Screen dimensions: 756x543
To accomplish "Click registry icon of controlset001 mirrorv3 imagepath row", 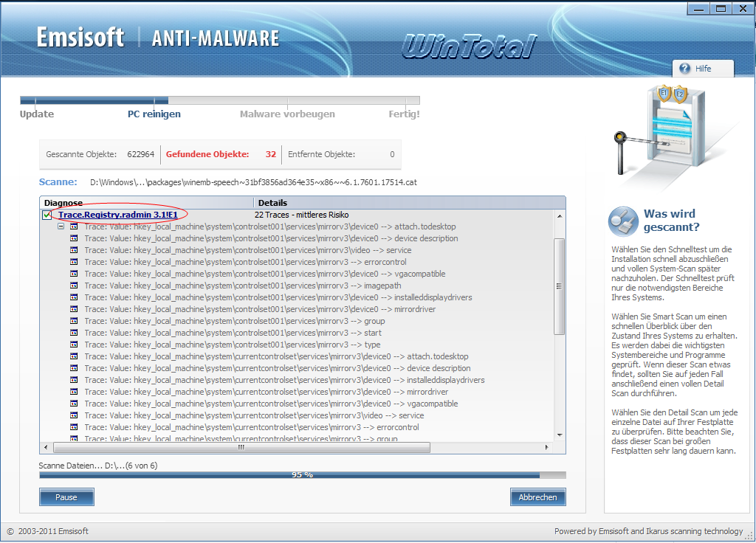I will [74, 286].
